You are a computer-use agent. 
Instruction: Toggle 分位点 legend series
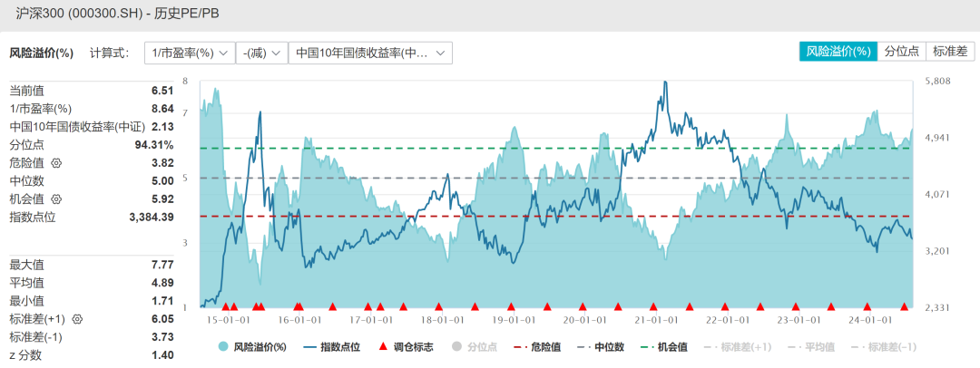click(475, 347)
